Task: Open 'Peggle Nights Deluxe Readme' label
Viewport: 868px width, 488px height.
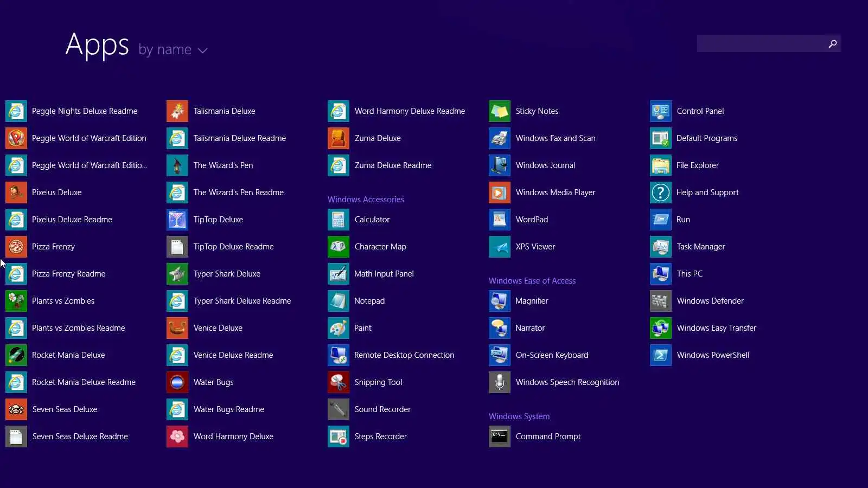Action: click(x=85, y=111)
